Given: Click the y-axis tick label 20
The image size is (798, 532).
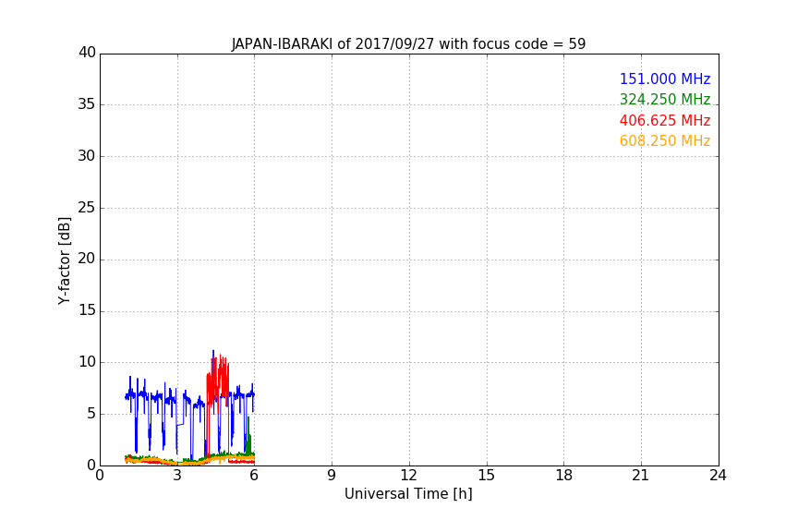Looking at the screenshot, I should click(87, 259).
